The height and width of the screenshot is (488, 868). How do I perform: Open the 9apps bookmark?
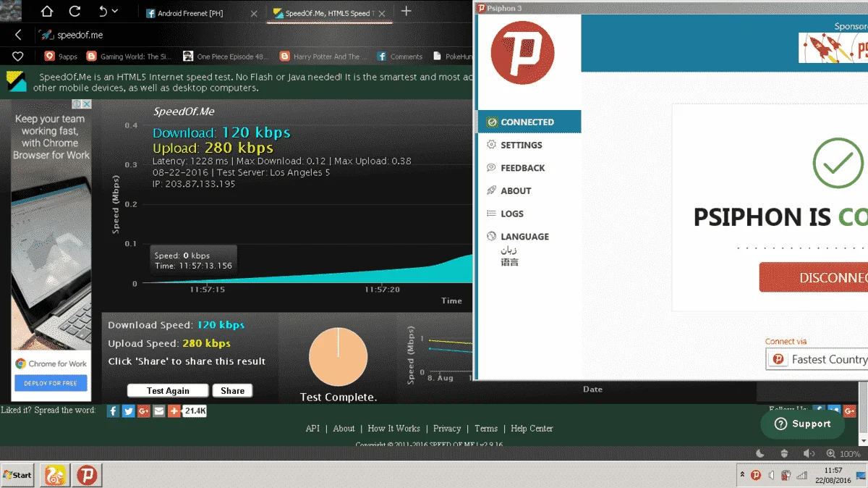tap(61, 56)
